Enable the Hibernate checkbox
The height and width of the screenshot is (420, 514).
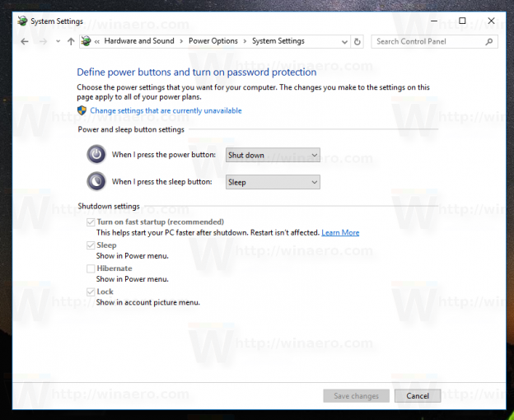(91, 268)
